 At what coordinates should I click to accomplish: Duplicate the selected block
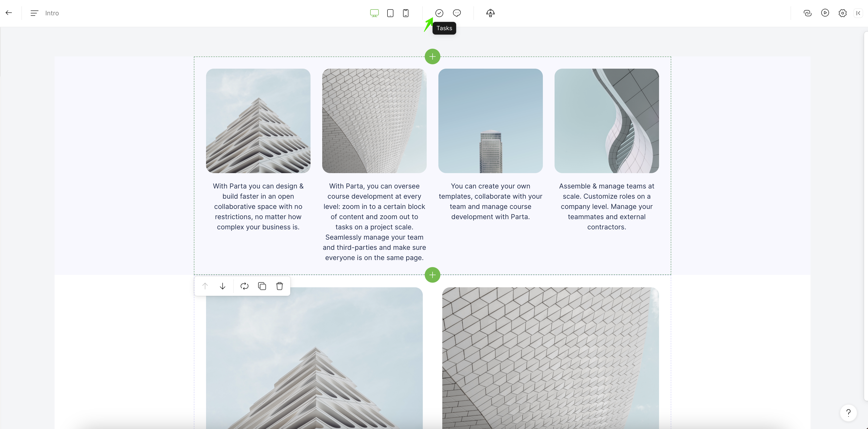click(x=262, y=286)
